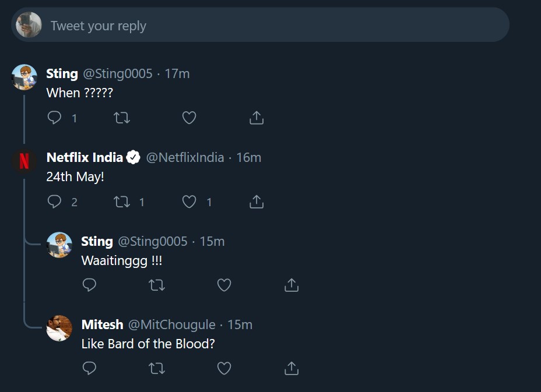Like Mitesh's "Like Bard of the Blood?" tweet
This screenshot has width=541, height=392.
[224, 368]
